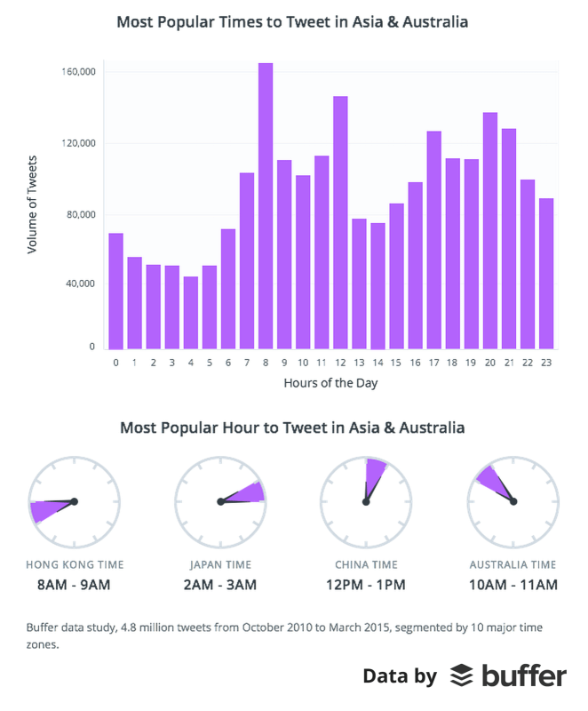Image resolution: width=588 pixels, height=711 pixels.
Task: Click the China Time clock icon
Action: point(366,502)
